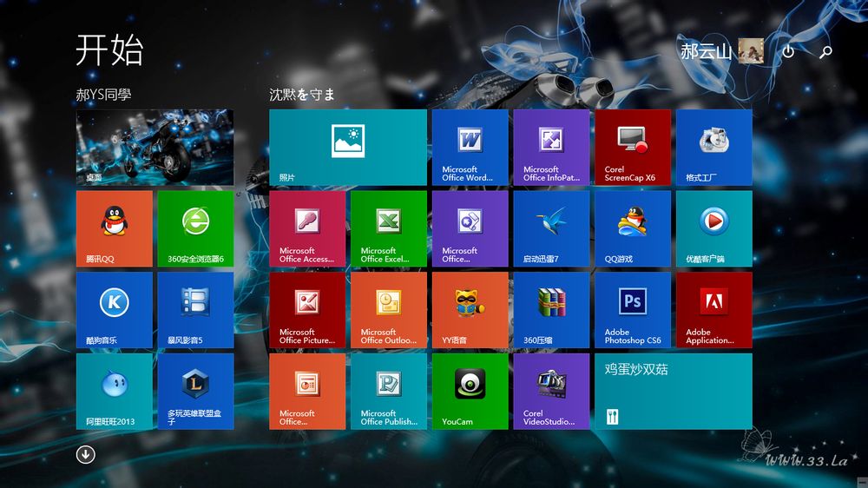Image resolution: width=868 pixels, height=488 pixels.
Task: Launch Corel VideoStudio tile
Action: 551,392
